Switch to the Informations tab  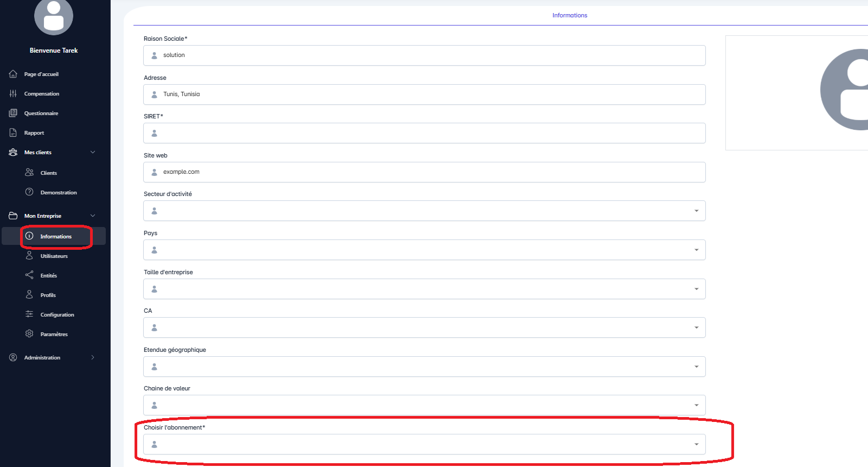tap(570, 15)
